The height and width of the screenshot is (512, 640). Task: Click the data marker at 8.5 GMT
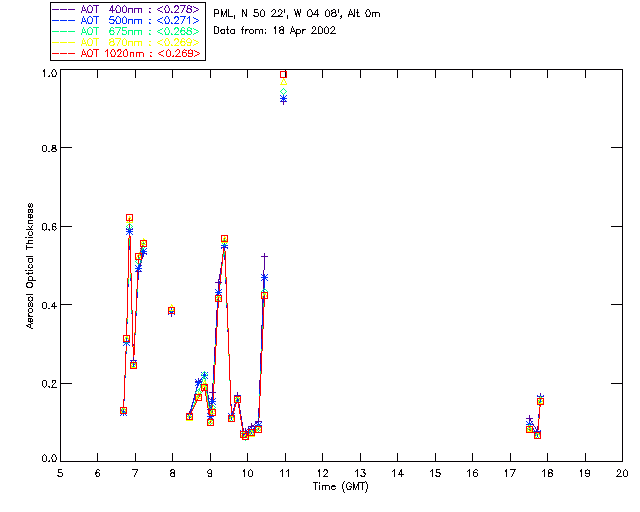click(189, 416)
